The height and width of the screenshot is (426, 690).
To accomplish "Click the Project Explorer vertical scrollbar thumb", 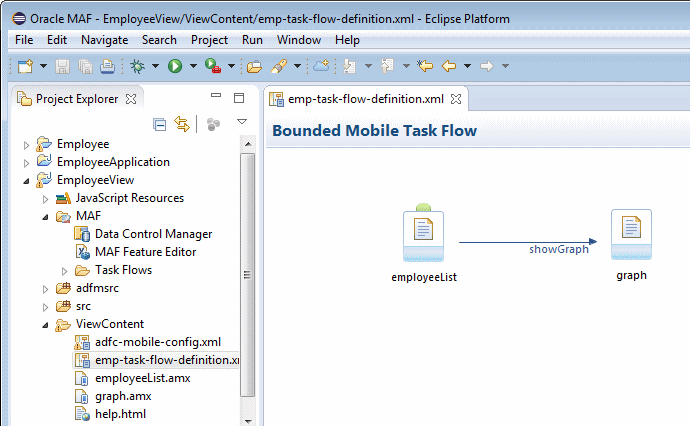I will pyautogui.click(x=248, y=275).
